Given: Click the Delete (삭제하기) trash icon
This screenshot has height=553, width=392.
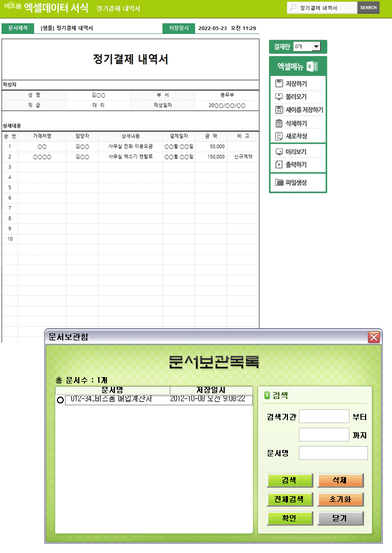Looking at the screenshot, I should pyautogui.click(x=279, y=124).
